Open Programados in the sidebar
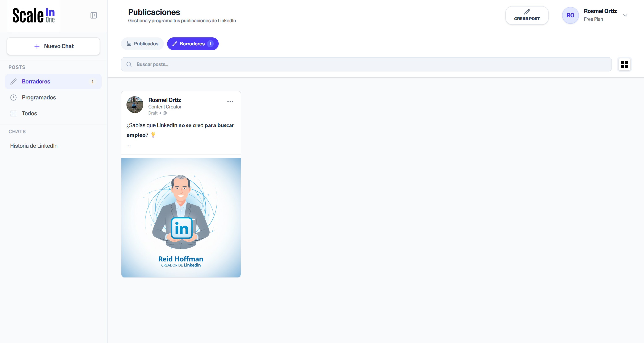 pyautogui.click(x=39, y=98)
